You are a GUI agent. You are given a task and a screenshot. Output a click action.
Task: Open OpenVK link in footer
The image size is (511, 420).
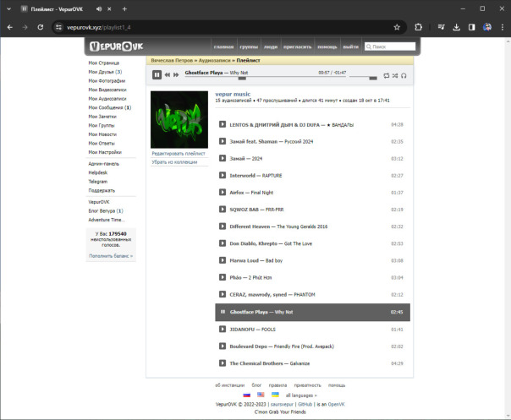pyautogui.click(x=336, y=404)
